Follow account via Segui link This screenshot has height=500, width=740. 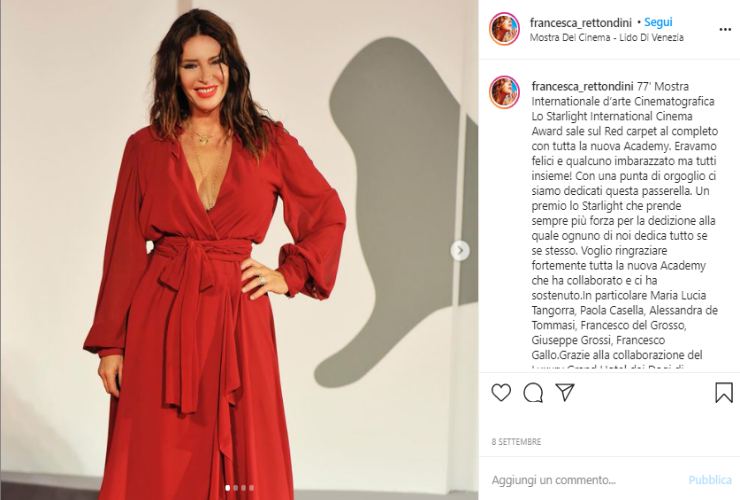(658, 22)
